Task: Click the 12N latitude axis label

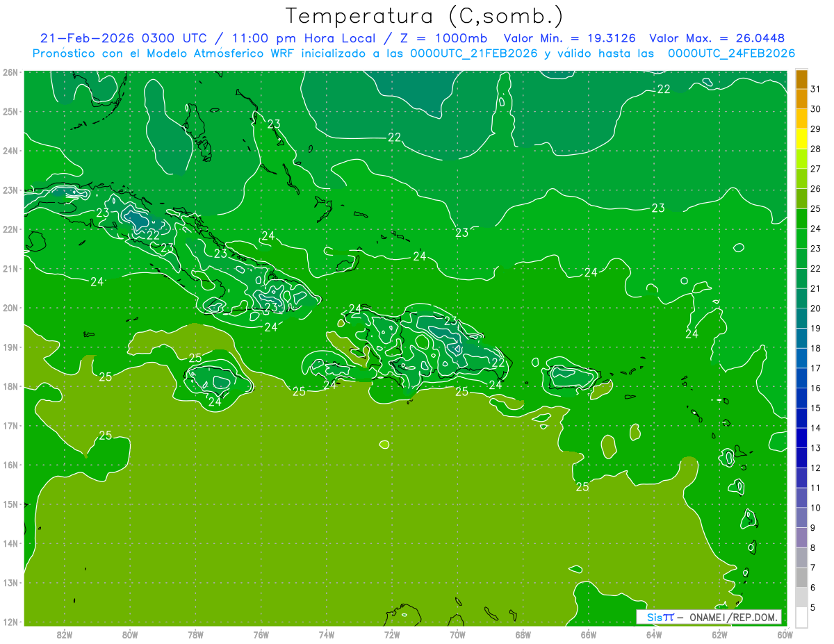Action: (x=10, y=622)
